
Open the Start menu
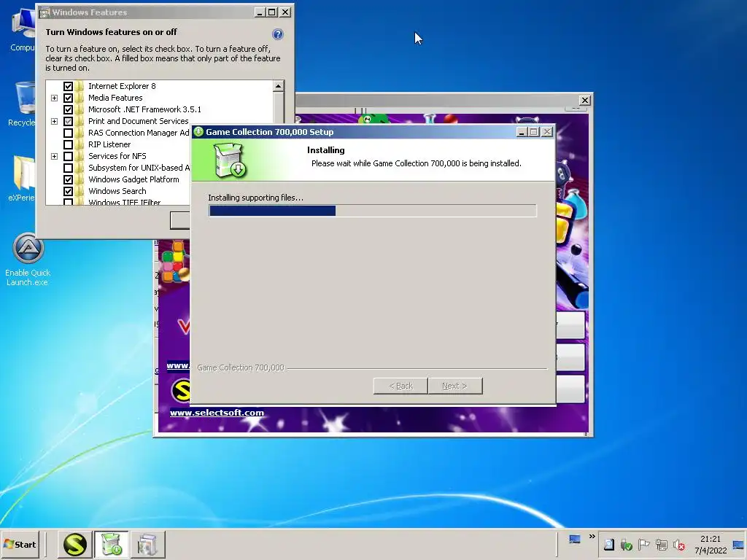pyautogui.click(x=20, y=544)
